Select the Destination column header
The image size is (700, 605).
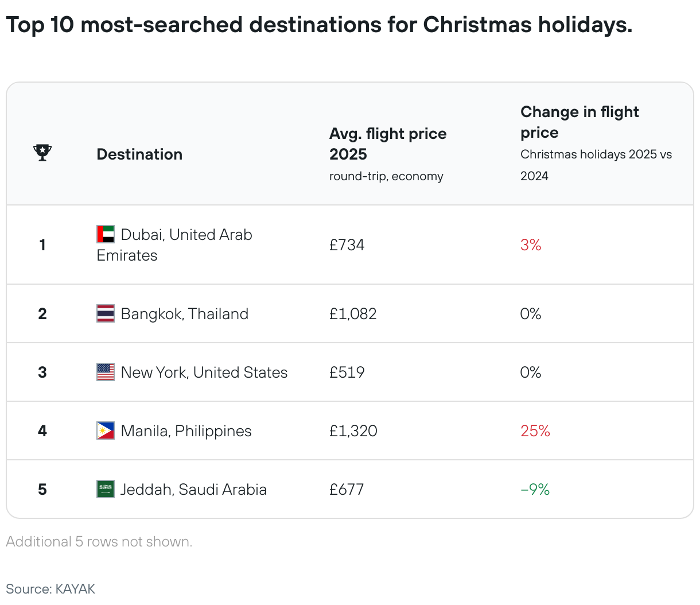(x=139, y=154)
